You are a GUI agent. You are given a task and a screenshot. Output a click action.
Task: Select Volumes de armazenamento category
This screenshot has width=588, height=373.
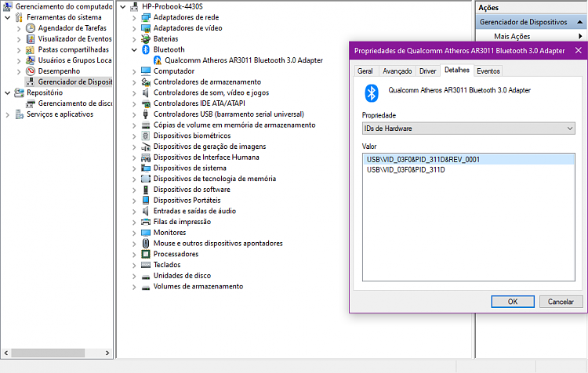pos(198,287)
